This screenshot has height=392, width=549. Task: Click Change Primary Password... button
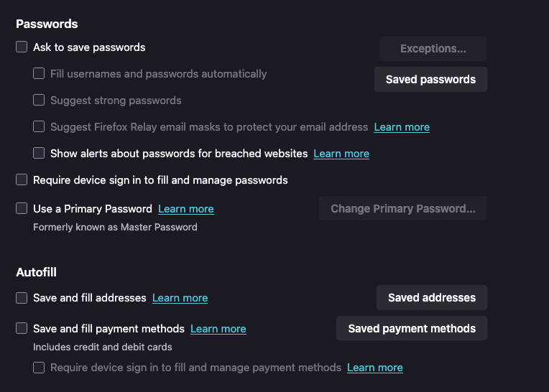(x=402, y=209)
